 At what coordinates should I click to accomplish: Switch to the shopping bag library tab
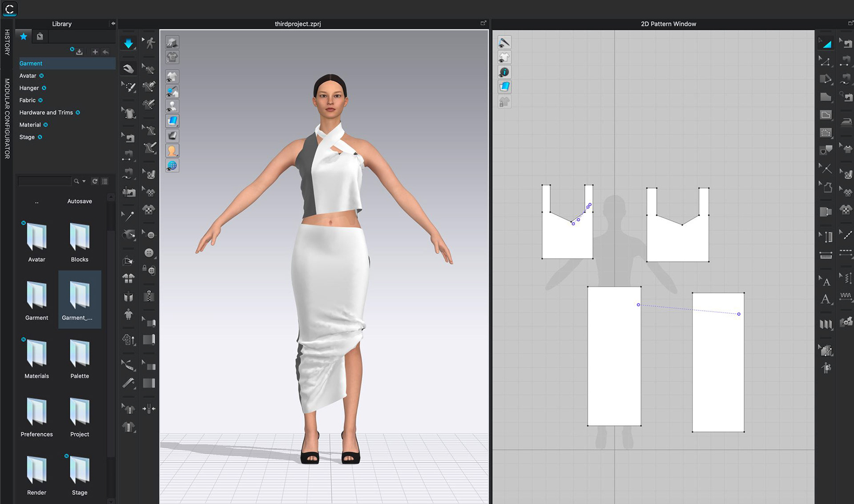click(x=40, y=36)
